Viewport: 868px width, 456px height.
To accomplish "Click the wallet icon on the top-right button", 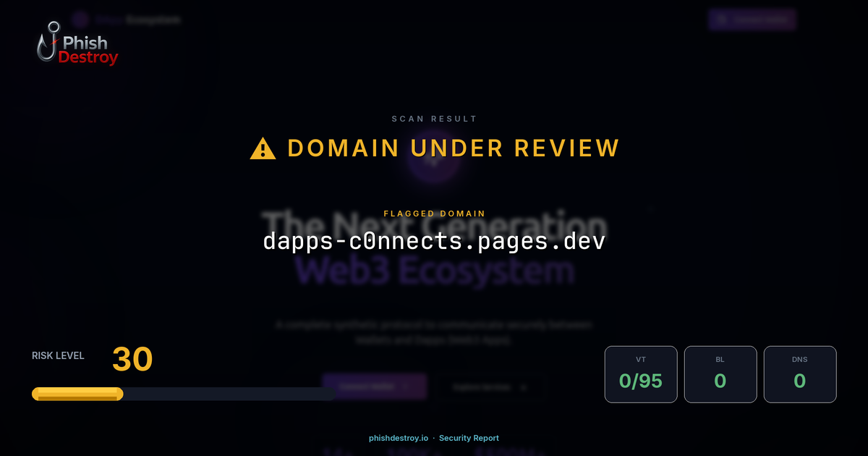I will pyautogui.click(x=722, y=20).
